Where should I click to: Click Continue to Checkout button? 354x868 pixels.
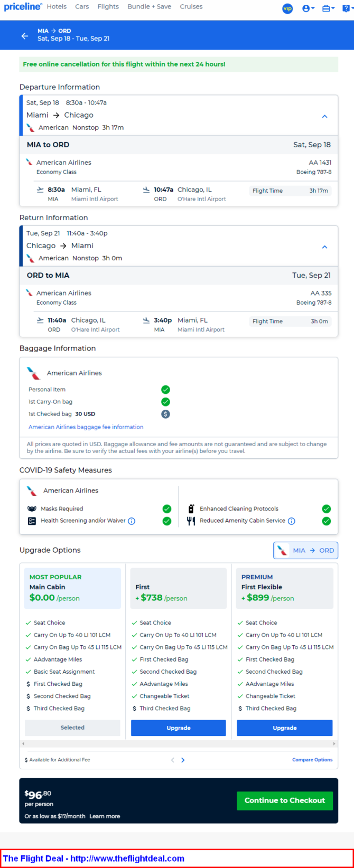(x=285, y=800)
